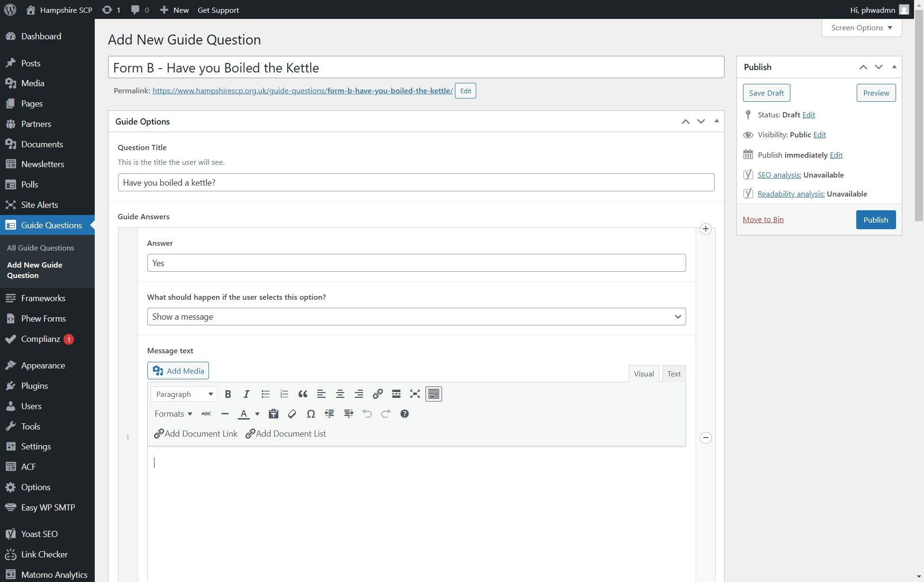This screenshot has height=582, width=924.
Task: Toggle the Guide Options panel collapse triangle
Action: click(x=716, y=121)
